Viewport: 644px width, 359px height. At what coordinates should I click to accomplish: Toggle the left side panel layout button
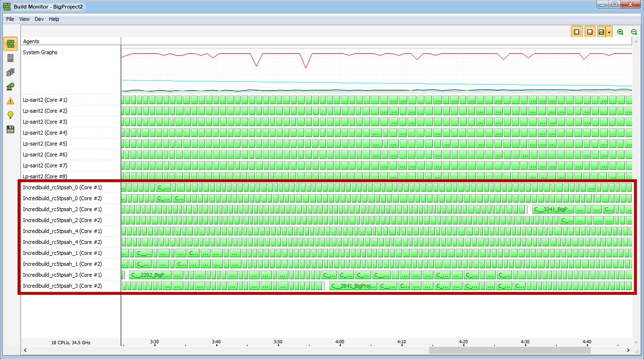[577, 32]
